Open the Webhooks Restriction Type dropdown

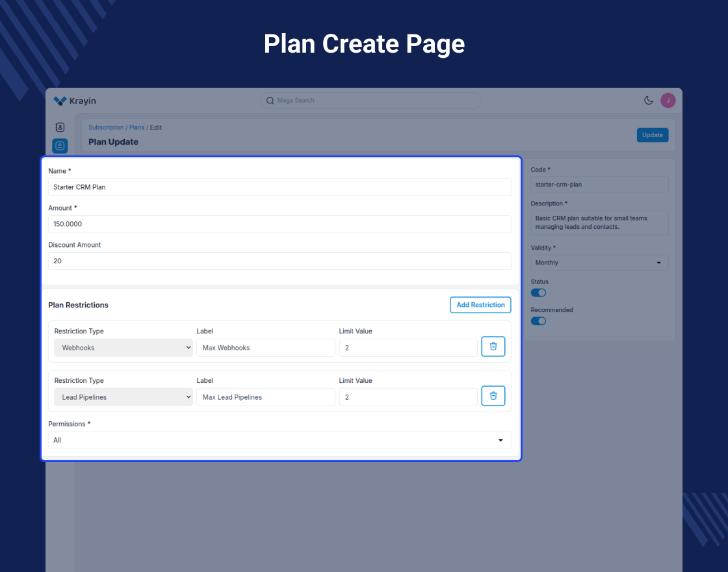coord(123,348)
